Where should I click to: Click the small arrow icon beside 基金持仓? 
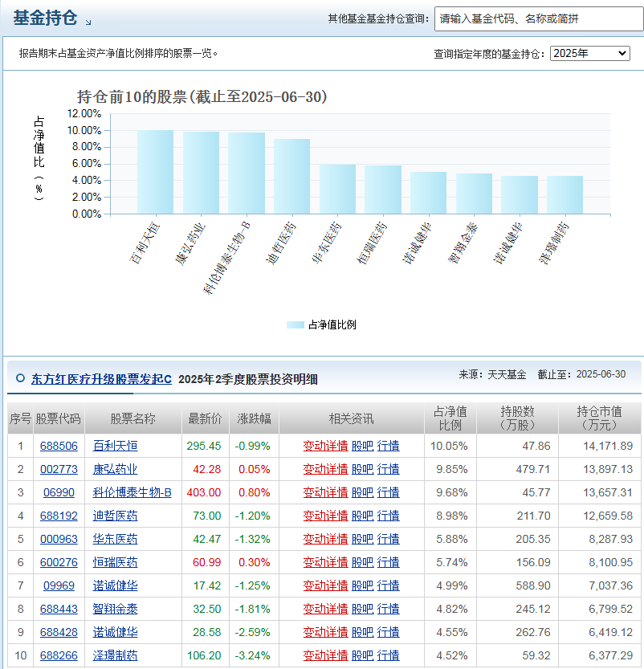click(x=88, y=22)
